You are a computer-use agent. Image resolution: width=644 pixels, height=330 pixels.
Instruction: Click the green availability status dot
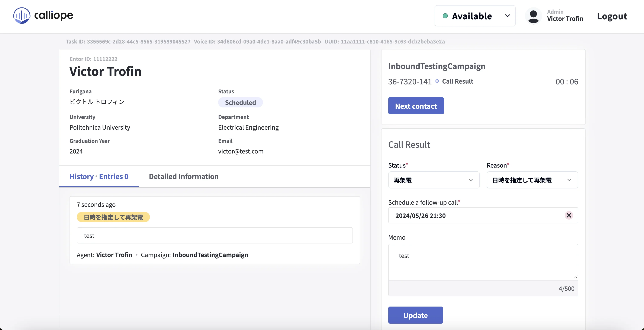(445, 16)
